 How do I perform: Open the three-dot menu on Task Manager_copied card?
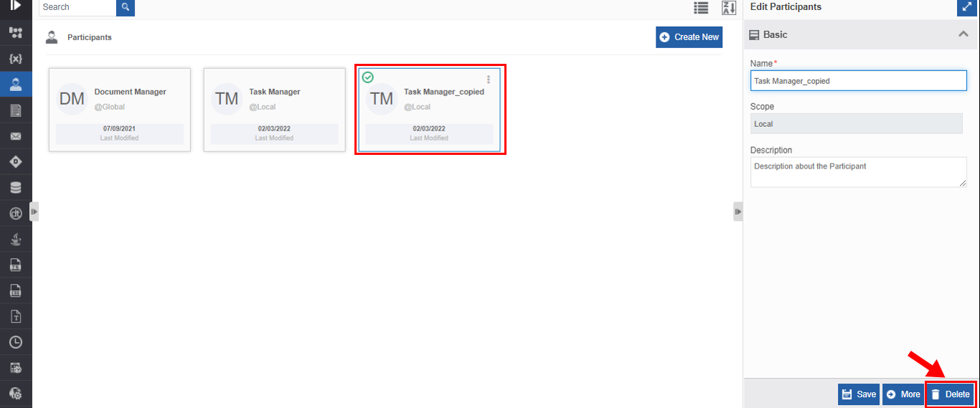click(x=489, y=80)
